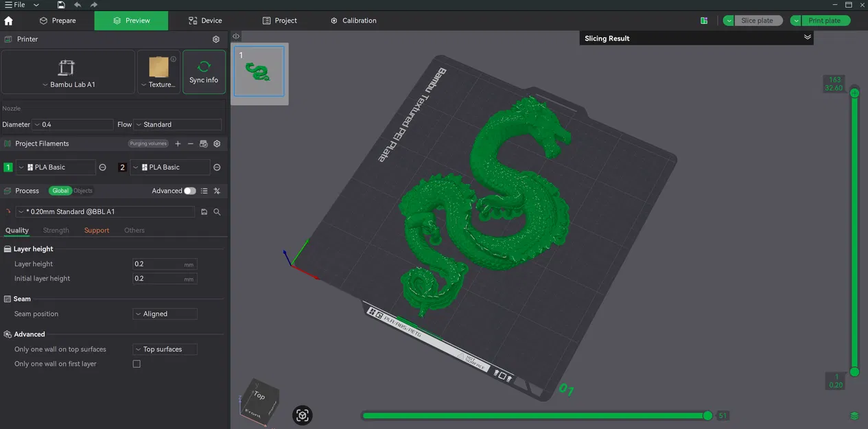This screenshot has height=429, width=868.
Task: Open the Flow Standard dropdown
Action: pyautogui.click(x=178, y=124)
